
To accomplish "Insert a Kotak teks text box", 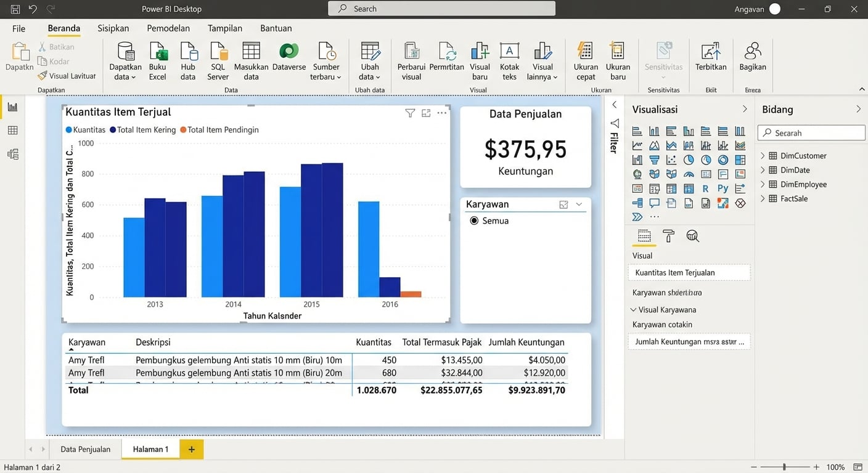I will (509, 61).
